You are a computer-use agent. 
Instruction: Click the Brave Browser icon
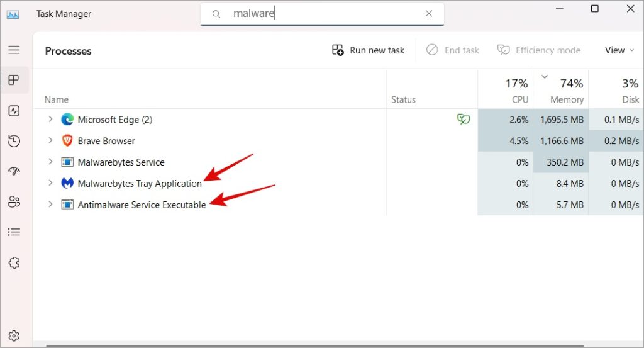[x=67, y=140]
